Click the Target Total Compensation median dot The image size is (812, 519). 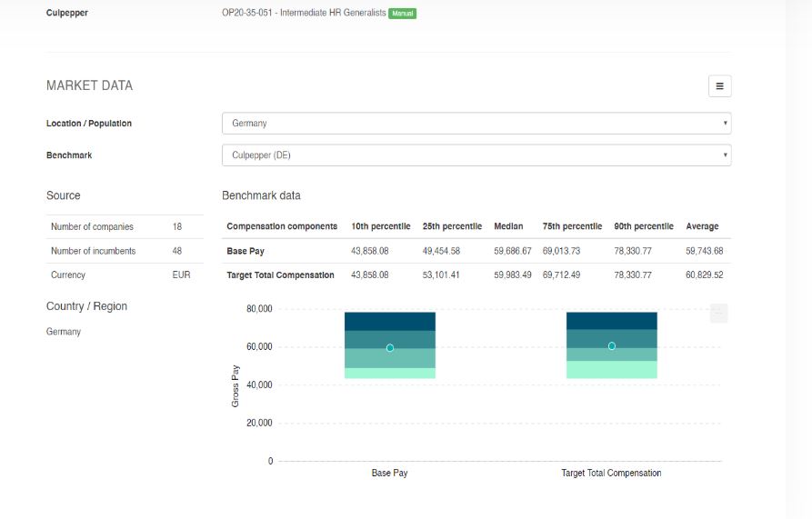pyautogui.click(x=612, y=346)
